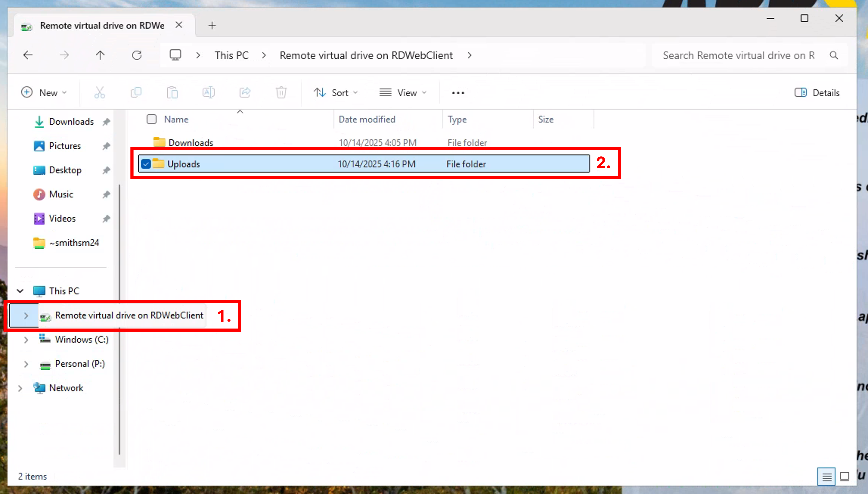Click the PC monitor icon in address bar

coord(175,55)
